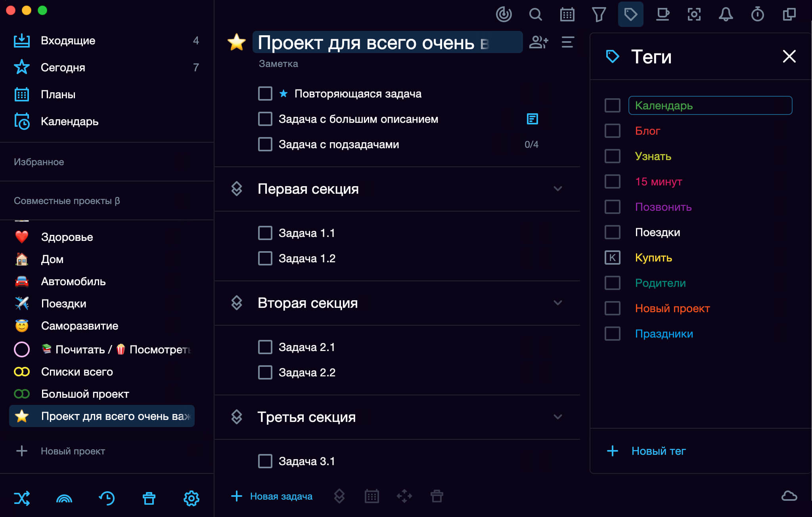The height and width of the screenshot is (517, 812).
Task: Collapse Первая секция with its chevron
Action: click(x=558, y=189)
